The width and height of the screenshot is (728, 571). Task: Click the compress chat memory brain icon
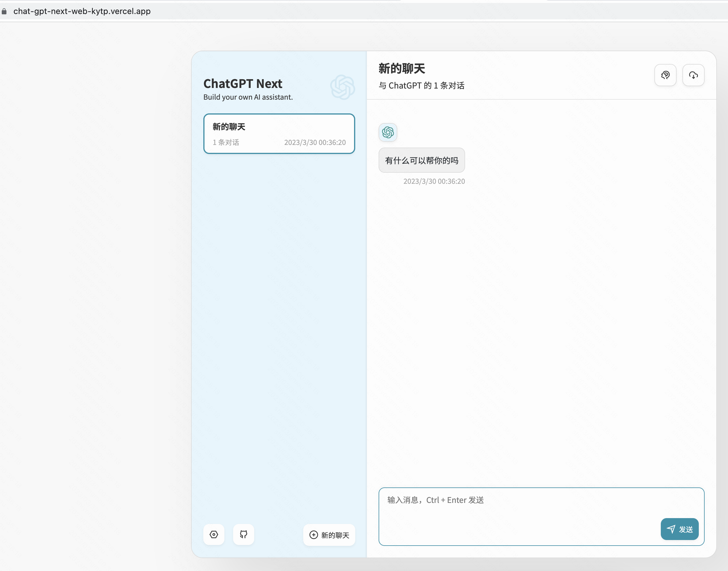tap(665, 75)
